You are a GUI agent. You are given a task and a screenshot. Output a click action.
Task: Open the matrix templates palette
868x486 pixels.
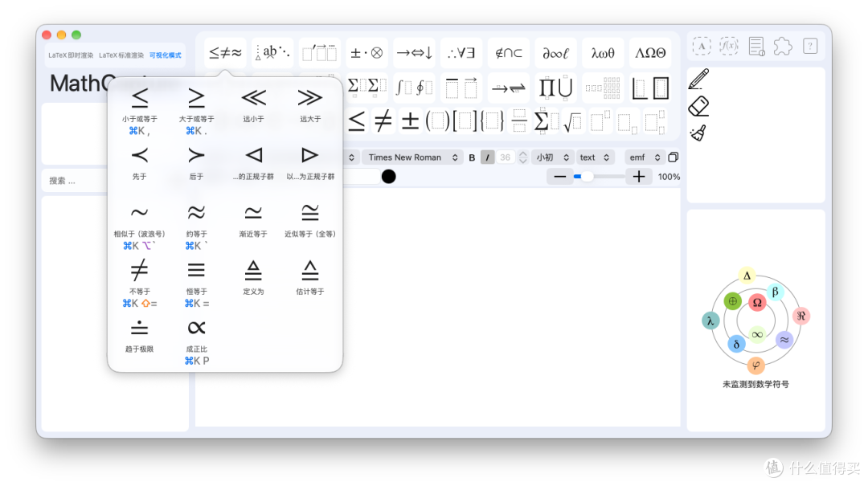tap(602, 88)
